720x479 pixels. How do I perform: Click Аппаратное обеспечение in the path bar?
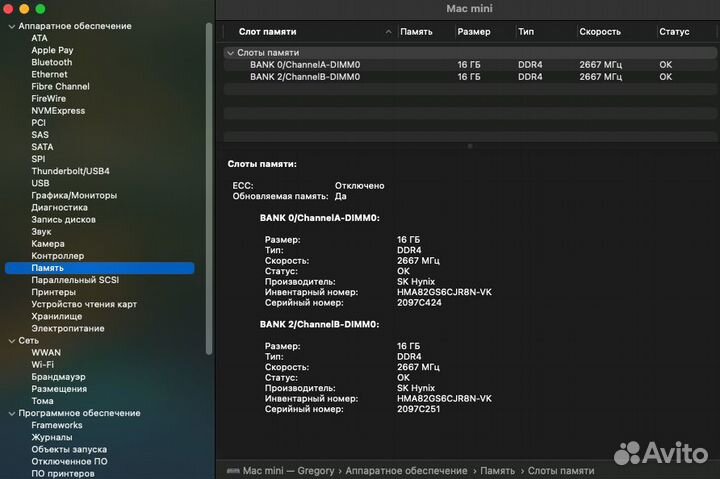406,471
